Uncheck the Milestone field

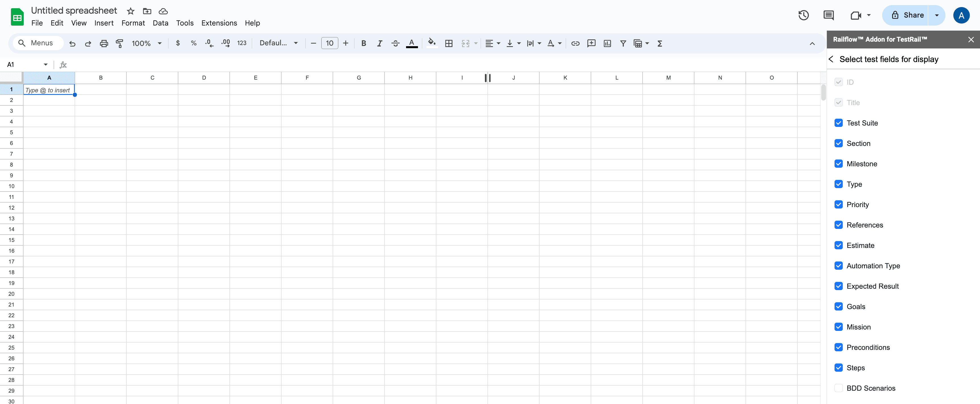(x=839, y=164)
